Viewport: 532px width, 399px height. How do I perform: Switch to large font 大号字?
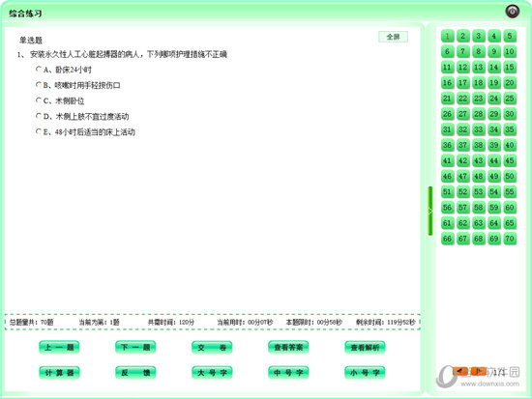[212, 373]
